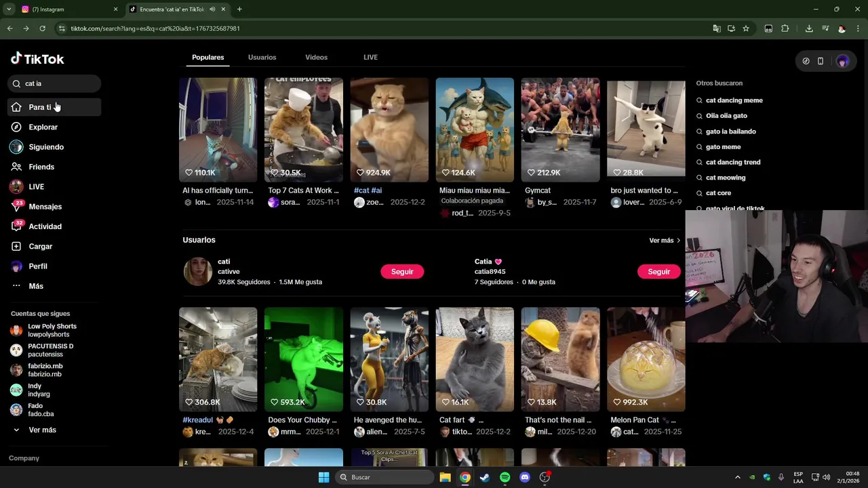868x488 pixels.
Task: Click the search field containing 'cat ia'
Action: click(x=54, y=83)
